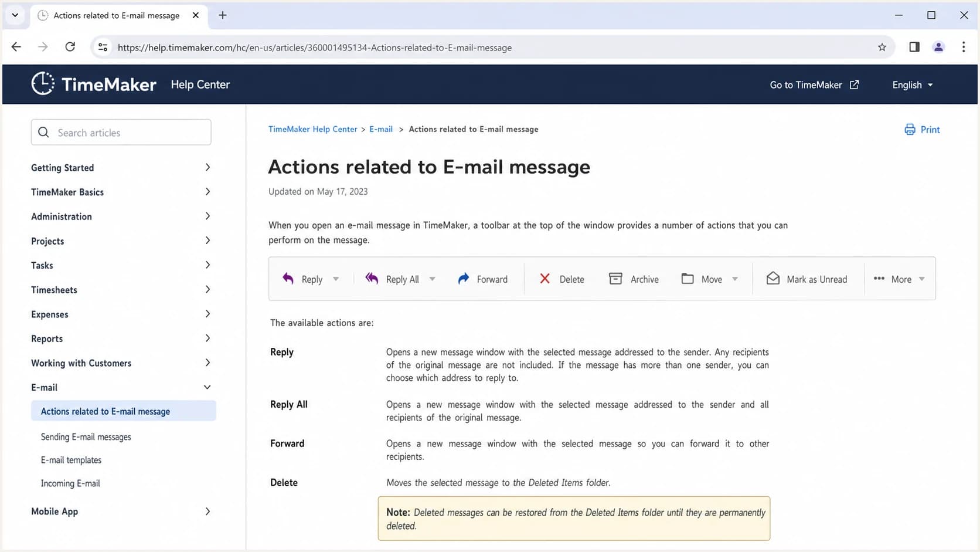Reload the page
980x552 pixels.
pos(70,47)
